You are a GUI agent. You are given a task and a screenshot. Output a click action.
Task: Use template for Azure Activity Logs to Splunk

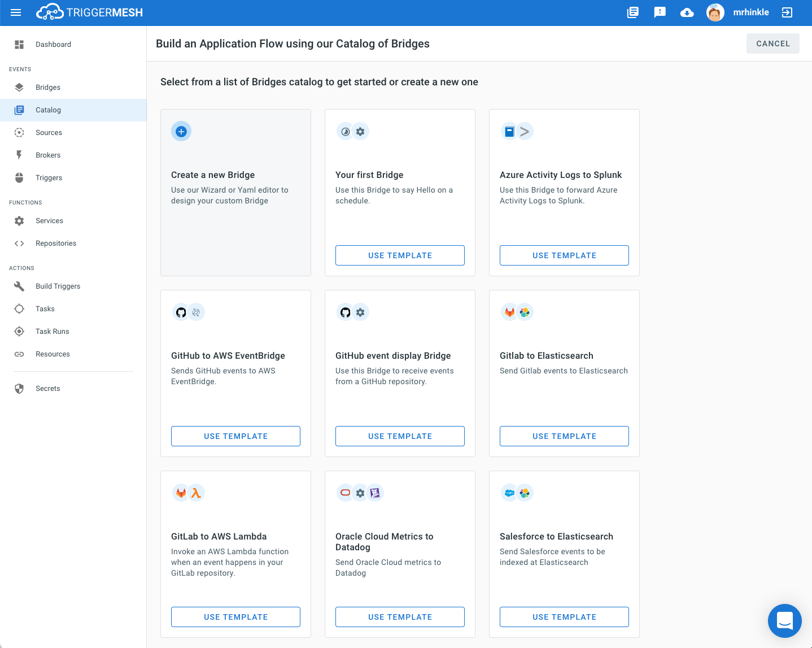564,255
